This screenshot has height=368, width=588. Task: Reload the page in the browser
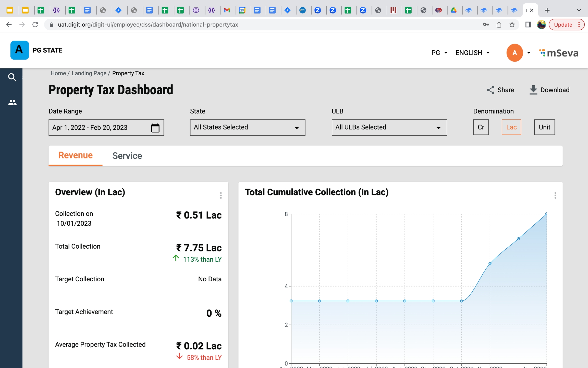tap(35, 25)
